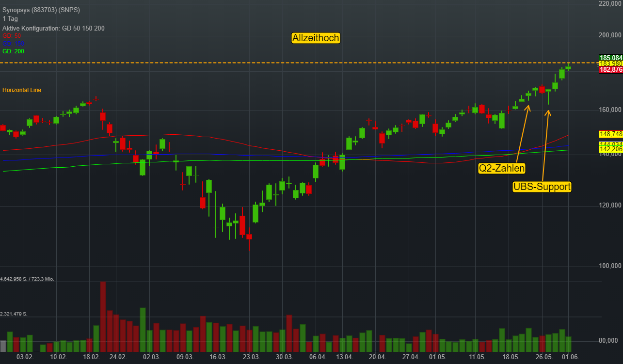
Task: Click the Q2-Zahlen annotation label
Action: [x=502, y=168]
